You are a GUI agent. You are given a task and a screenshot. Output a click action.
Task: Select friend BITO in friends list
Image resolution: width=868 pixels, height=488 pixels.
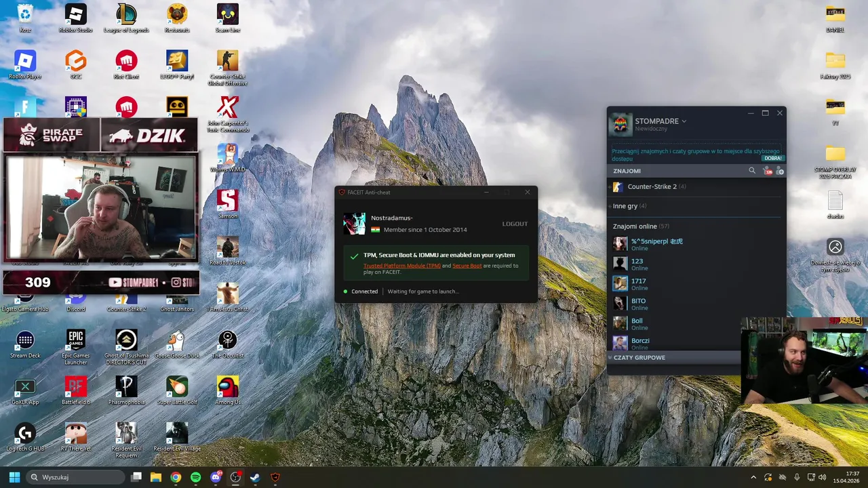point(696,304)
